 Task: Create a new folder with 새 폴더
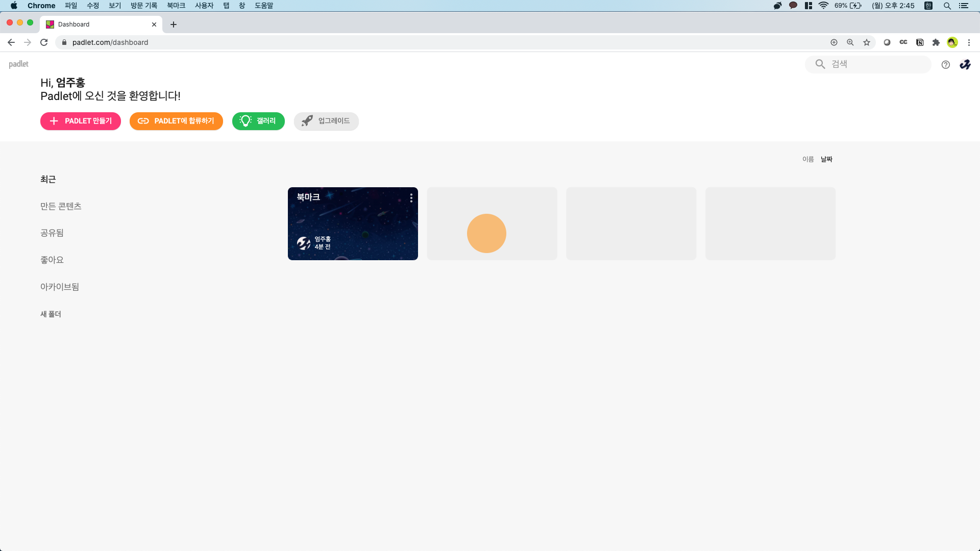pos(51,314)
